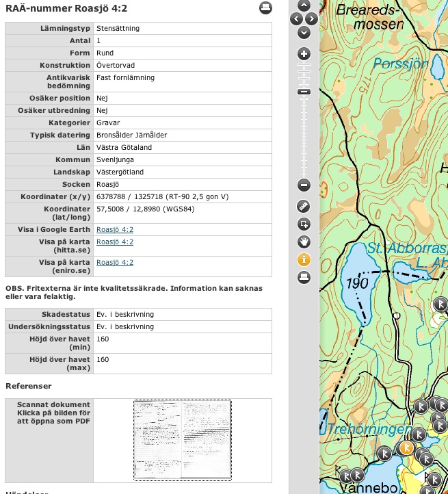Print the Roasjö 4:2 record page
The image size is (448, 494).
(265, 9)
